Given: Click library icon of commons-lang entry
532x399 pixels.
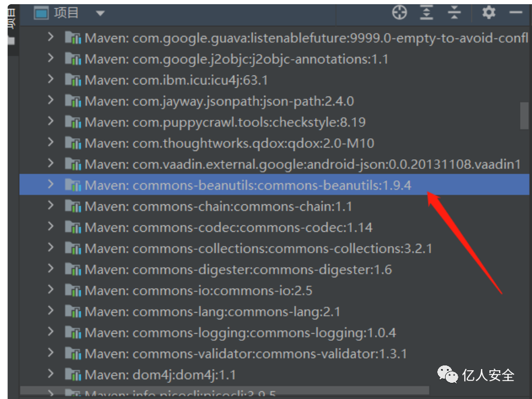Looking at the screenshot, I should 73,311.
